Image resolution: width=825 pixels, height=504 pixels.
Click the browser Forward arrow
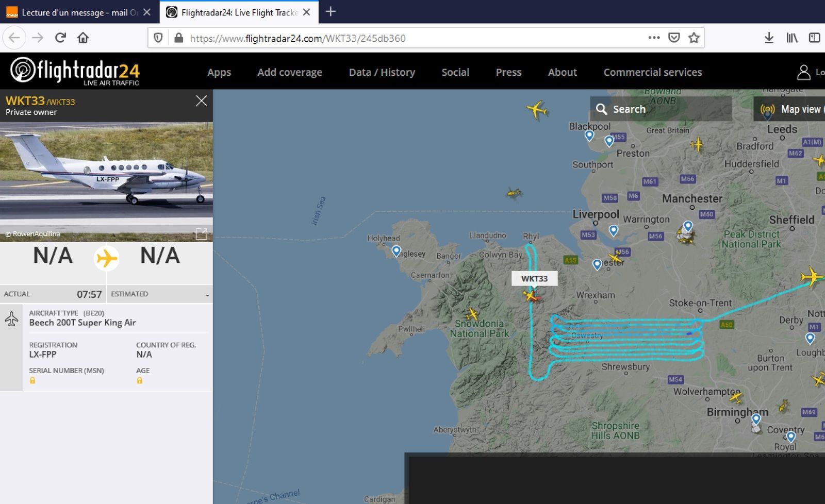(38, 38)
